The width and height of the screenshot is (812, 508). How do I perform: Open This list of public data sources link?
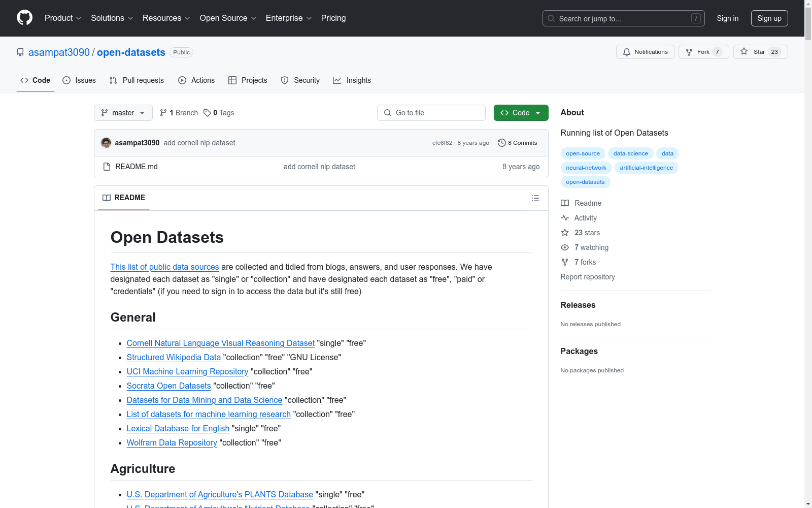tap(165, 267)
